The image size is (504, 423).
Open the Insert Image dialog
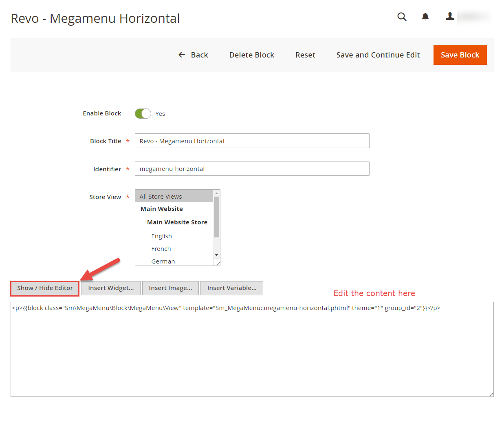(x=170, y=288)
